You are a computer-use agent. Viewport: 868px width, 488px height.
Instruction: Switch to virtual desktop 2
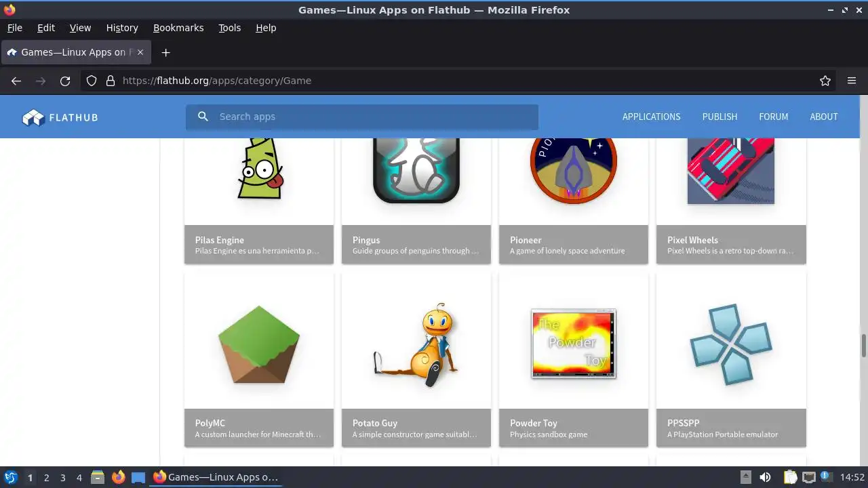pyautogui.click(x=46, y=477)
